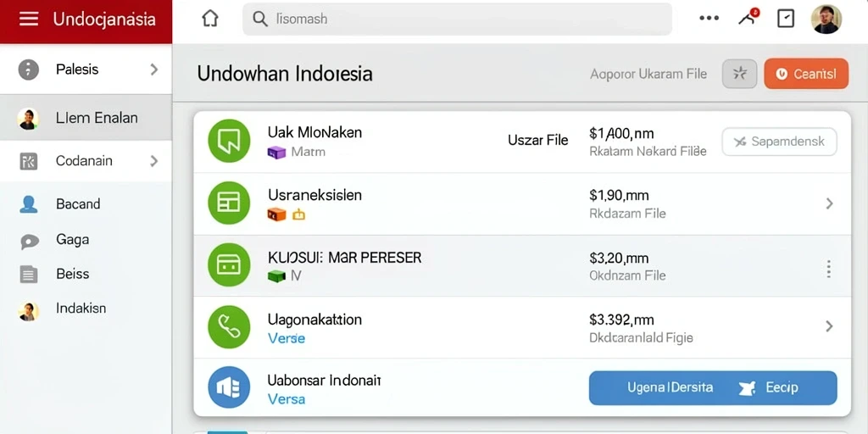The image size is (868, 434).
Task: Click the Beiss document icon
Action: tap(29, 274)
